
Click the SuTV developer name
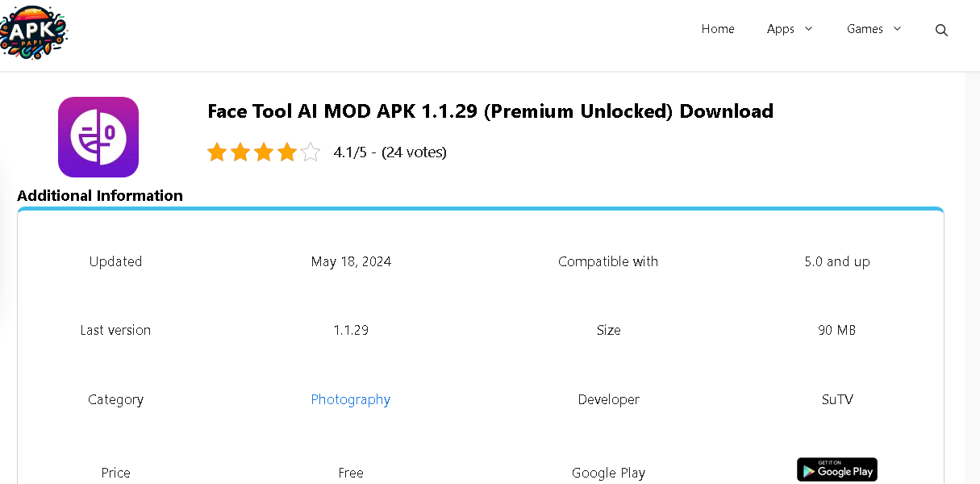(x=837, y=399)
